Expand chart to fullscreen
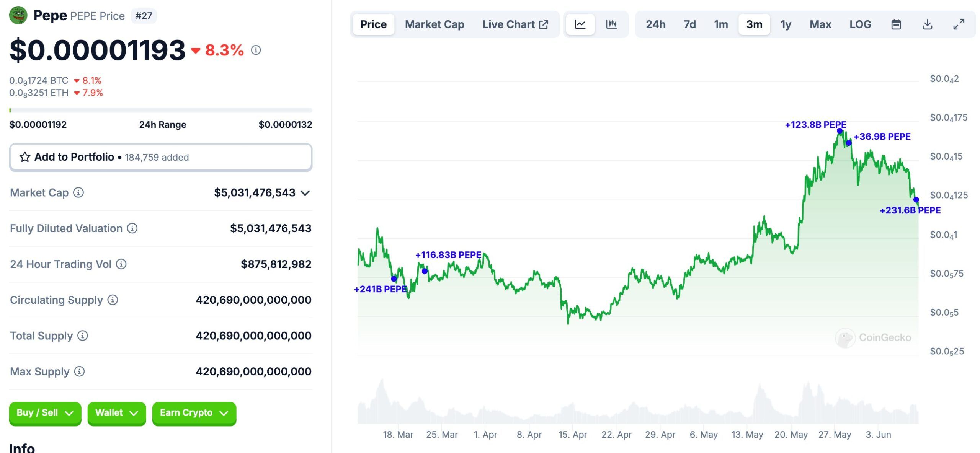980x453 pixels. coord(958,24)
